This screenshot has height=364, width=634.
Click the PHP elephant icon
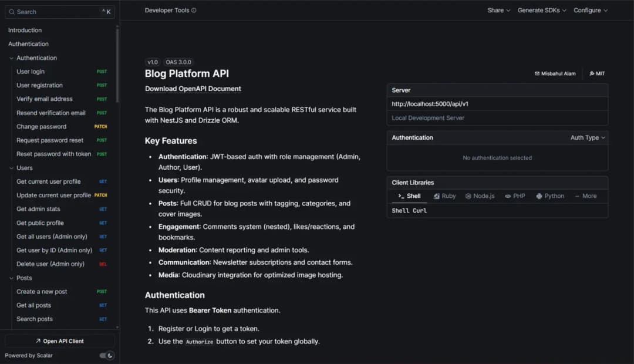click(x=508, y=196)
